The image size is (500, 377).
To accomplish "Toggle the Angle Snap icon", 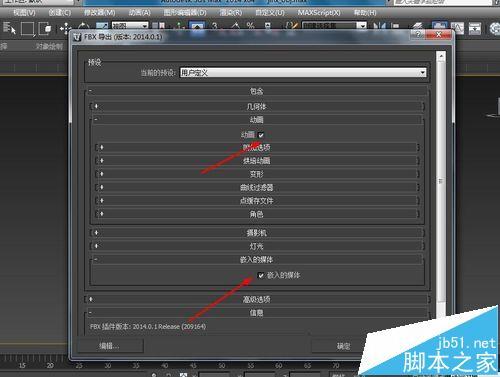I will (235, 26).
